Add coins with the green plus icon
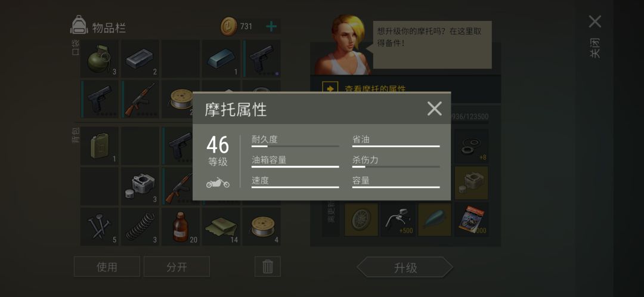Image resolution: width=644 pixels, height=297 pixels. coord(271,27)
